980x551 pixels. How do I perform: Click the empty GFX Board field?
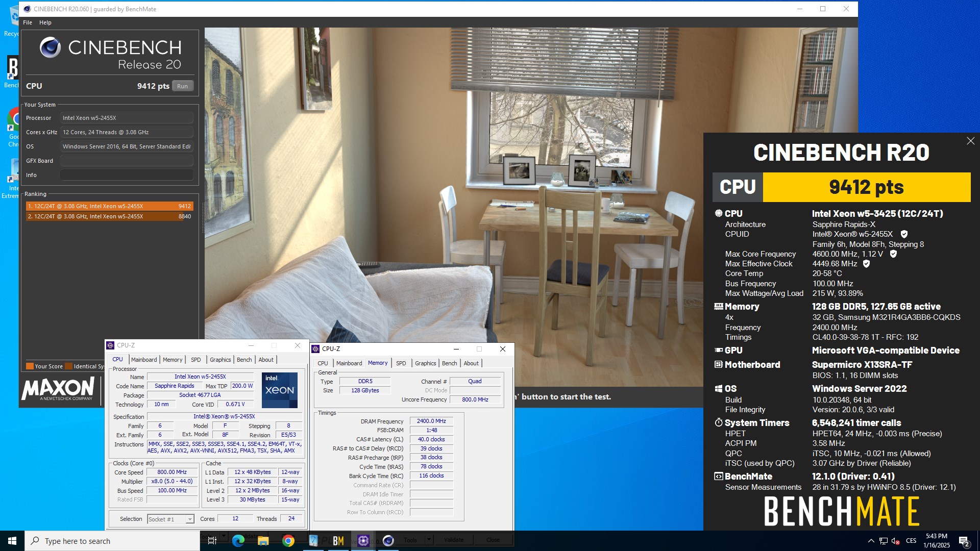click(127, 161)
